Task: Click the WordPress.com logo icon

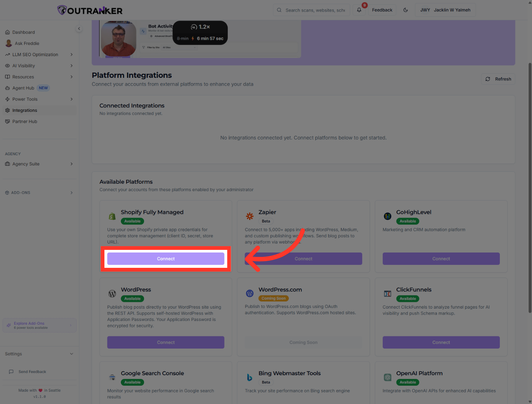Action: point(250,294)
